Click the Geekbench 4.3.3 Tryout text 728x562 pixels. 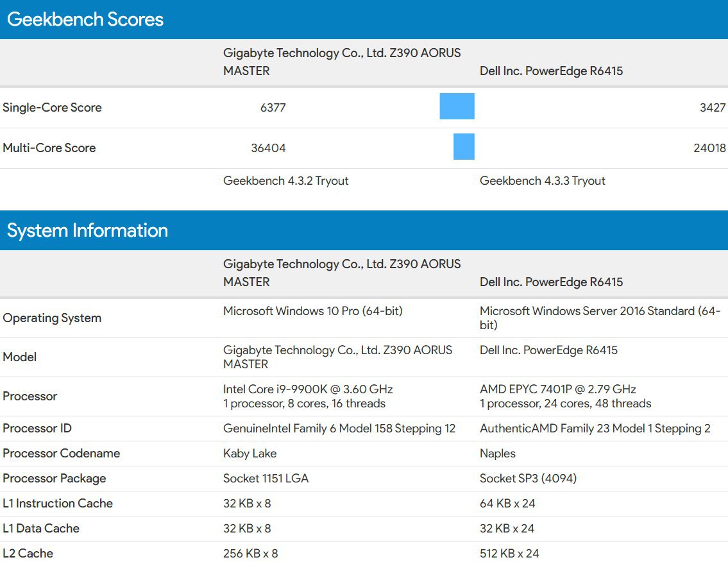coord(542,181)
